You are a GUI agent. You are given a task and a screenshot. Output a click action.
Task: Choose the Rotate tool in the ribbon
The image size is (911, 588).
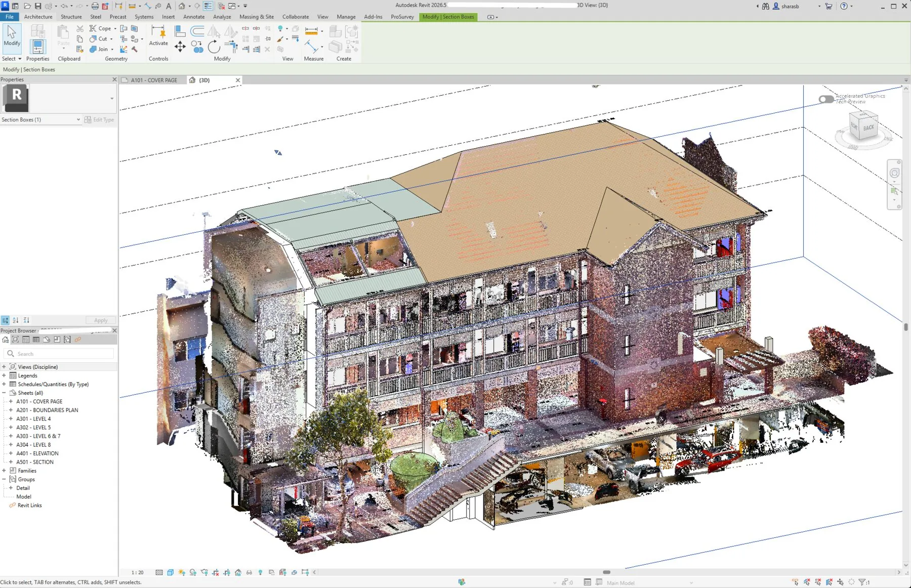click(x=214, y=47)
